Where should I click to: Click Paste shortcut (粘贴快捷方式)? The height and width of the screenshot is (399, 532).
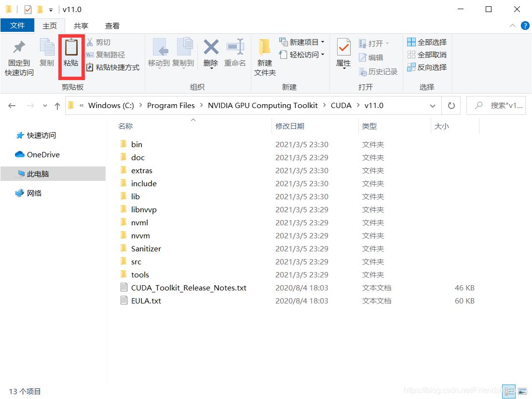(113, 68)
